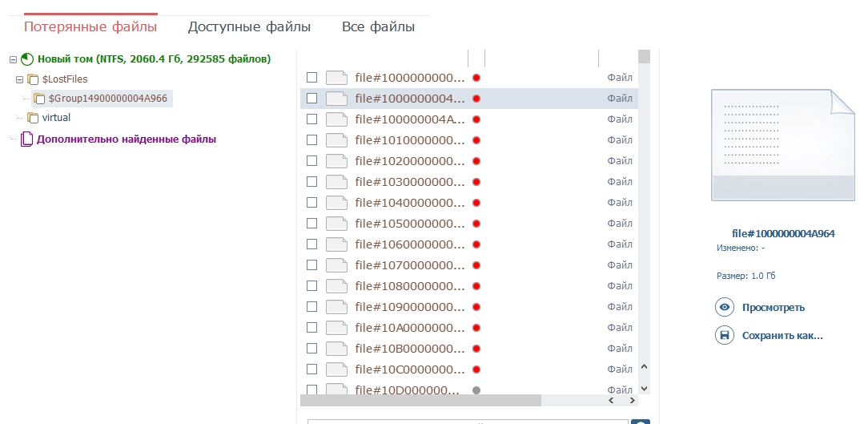Click the virtual folder icon
This screenshot has width=868, height=424.
[x=33, y=118]
